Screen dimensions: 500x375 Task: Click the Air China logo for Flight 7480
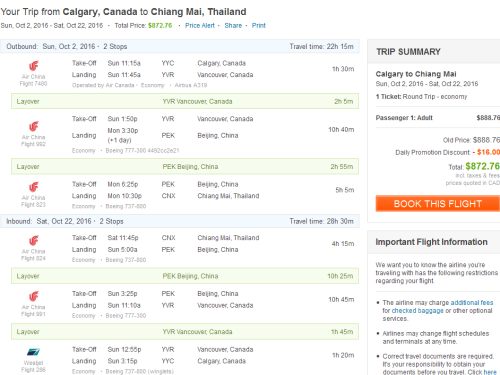[34, 66]
